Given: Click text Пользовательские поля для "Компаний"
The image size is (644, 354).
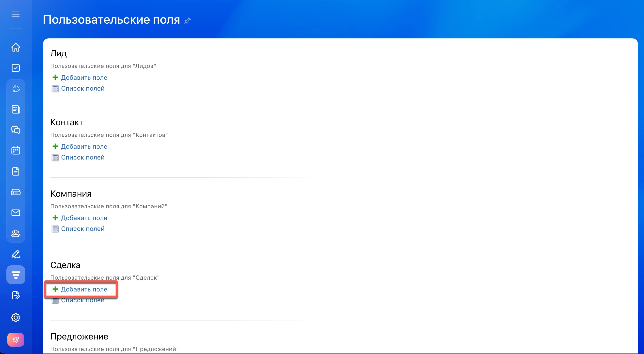Looking at the screenshot, I should [109, 206].
